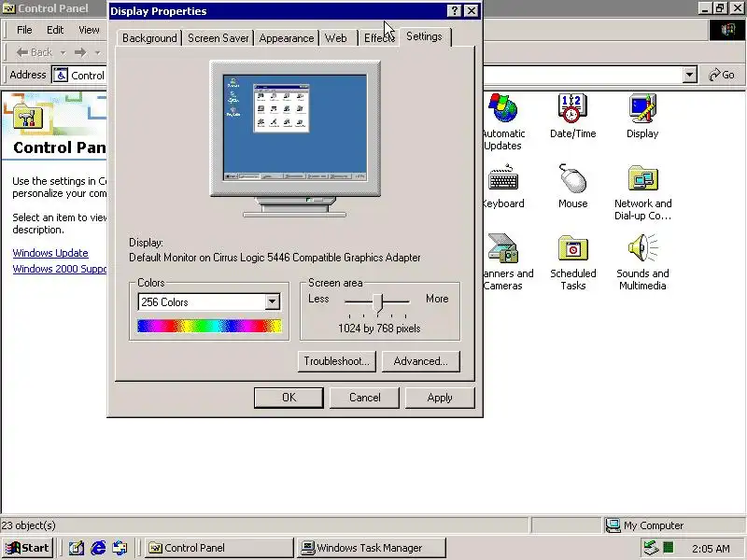Switch to the Web tab

[336, 38]
